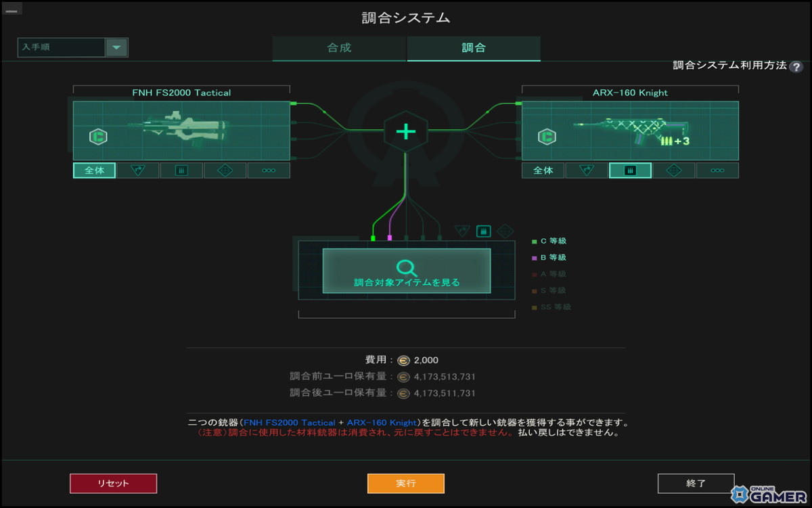
Task: Expand the triangle icon beside the search panel
Action: tap(463, 230)
